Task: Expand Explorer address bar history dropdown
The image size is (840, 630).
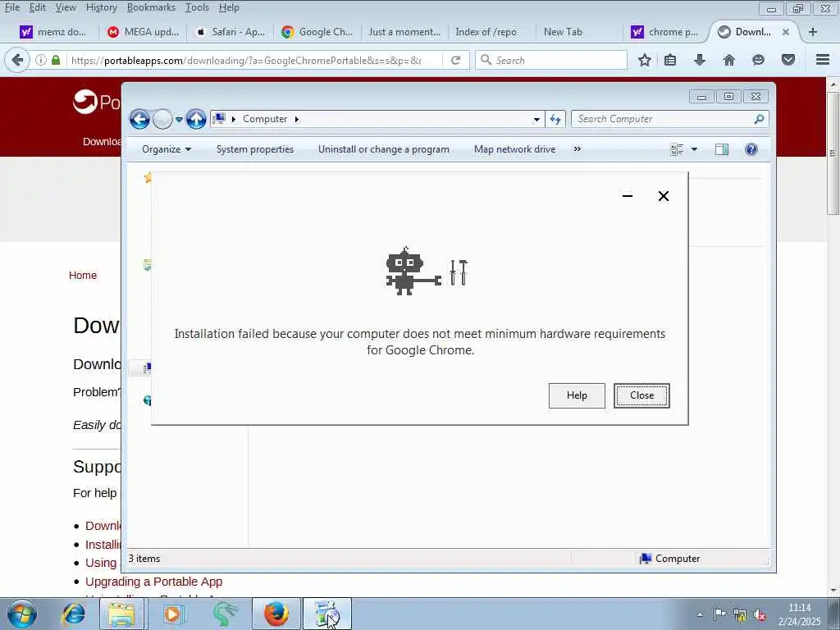Action: point(536,120)
